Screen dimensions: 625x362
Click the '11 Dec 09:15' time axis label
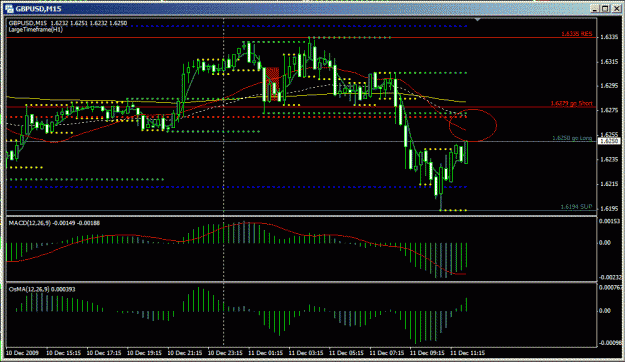[427, 353]
